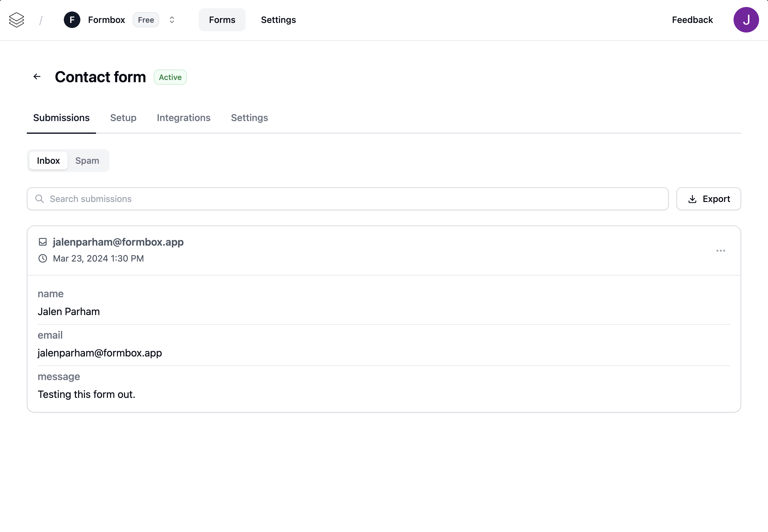Switch to the Spam view
The width and height of the screenshot is (768, 532).
[87, 161]
